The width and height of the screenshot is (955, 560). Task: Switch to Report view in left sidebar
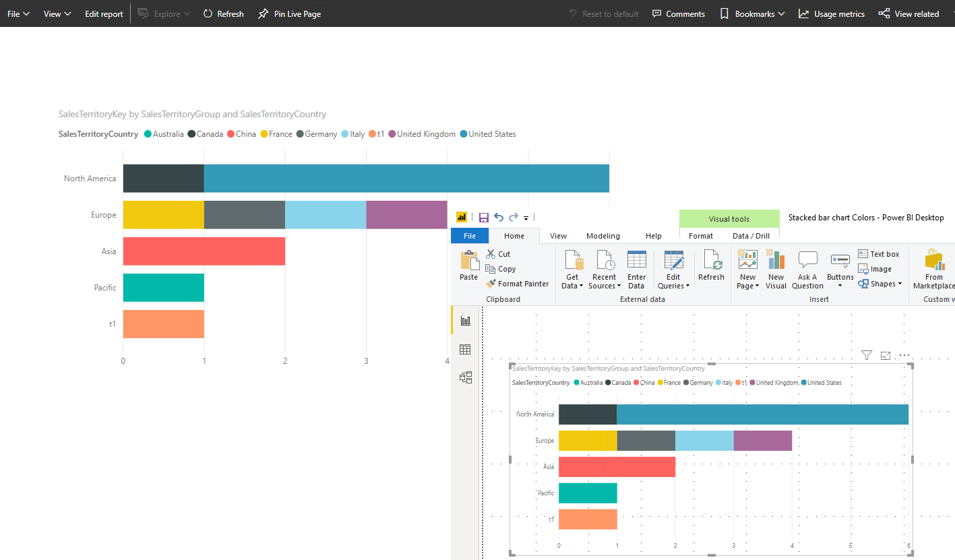[466, 321]
